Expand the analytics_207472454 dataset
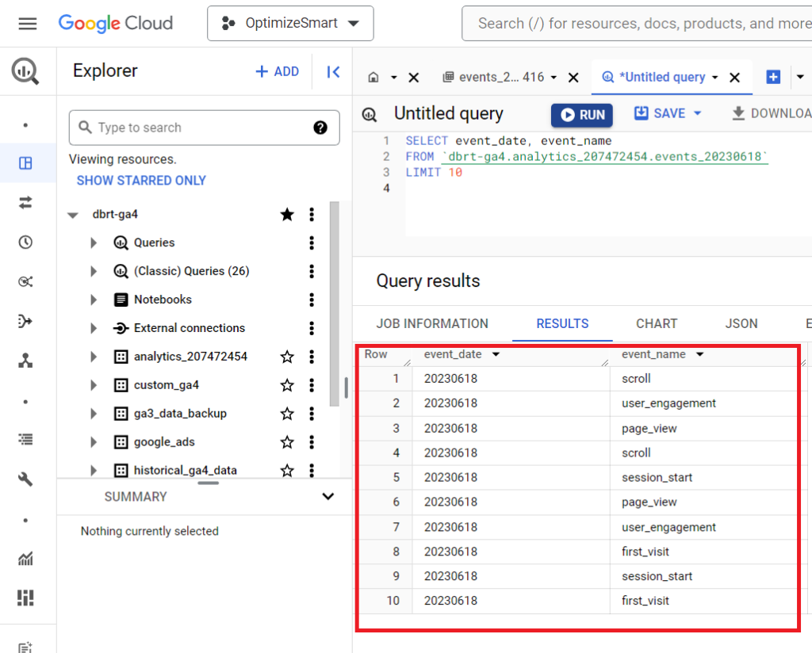The image size is (812, 653). (93, 356)
